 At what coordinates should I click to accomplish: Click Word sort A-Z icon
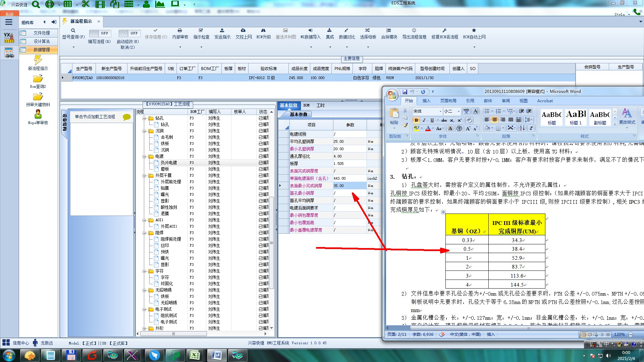coord(522,128)
